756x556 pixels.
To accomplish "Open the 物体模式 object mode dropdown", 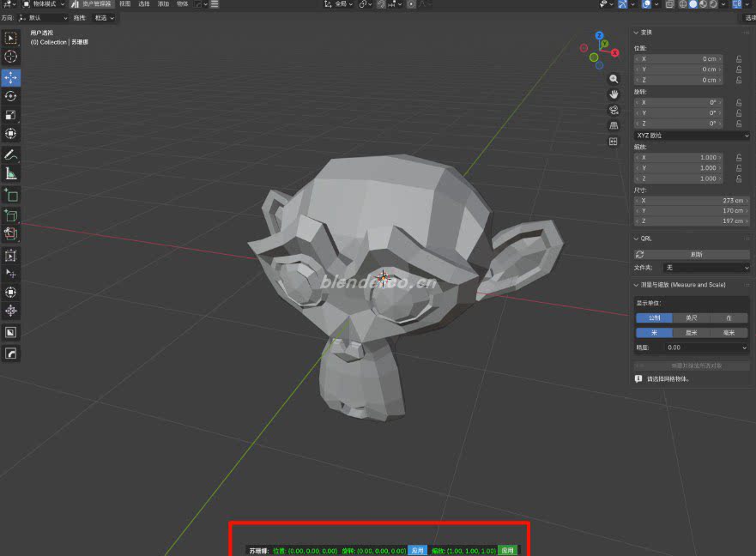I will pyautogui.click(x=44, y=4).
